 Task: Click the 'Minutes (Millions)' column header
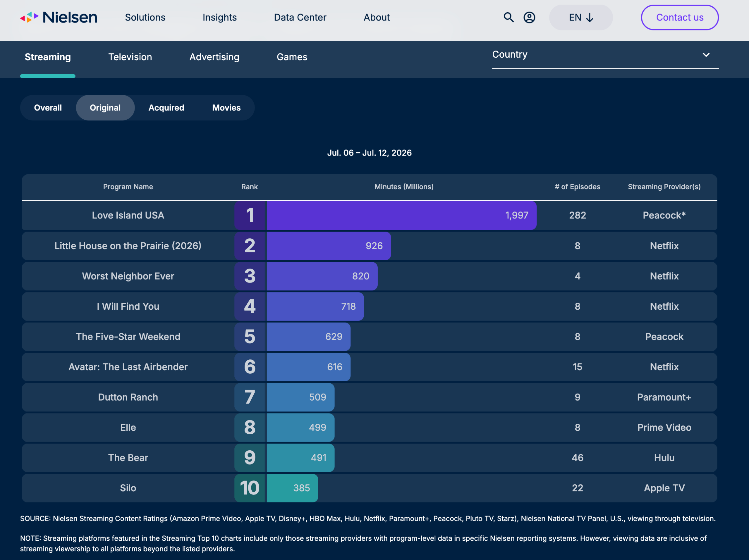[x=404, y=187]
